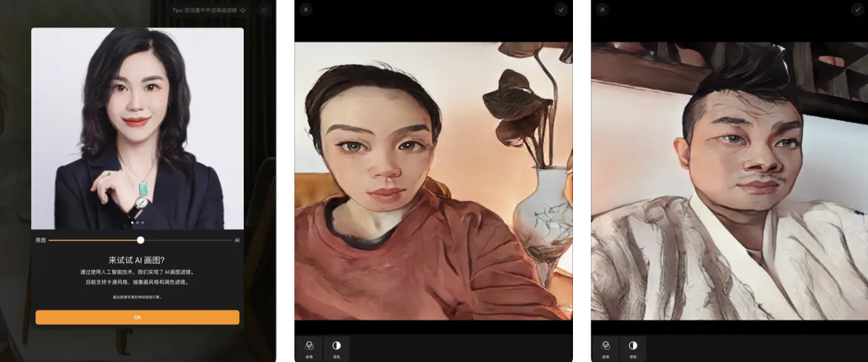This screenshot has height=362, width=868.
Task: Open the Tips link about advanced filters
Action: (x=205, y=10)
